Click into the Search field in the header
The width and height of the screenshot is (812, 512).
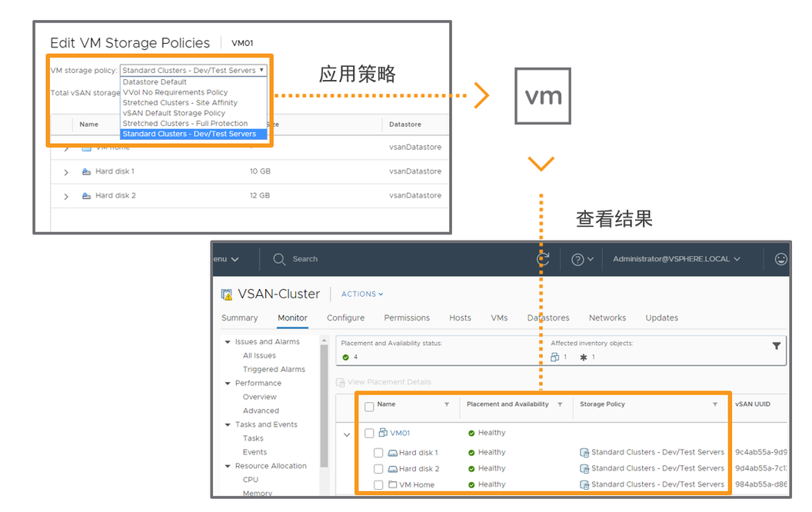coord(305,259)
